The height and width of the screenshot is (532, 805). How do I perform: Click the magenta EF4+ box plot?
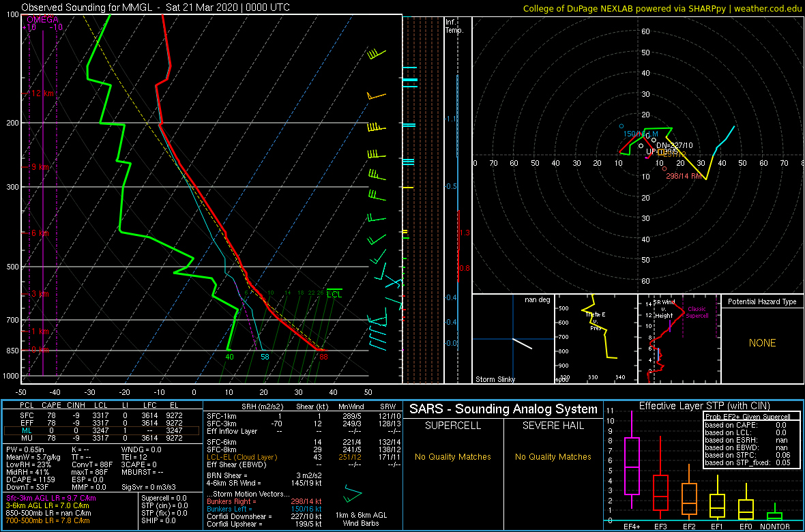pyautogui.click(x=631, y=467)
